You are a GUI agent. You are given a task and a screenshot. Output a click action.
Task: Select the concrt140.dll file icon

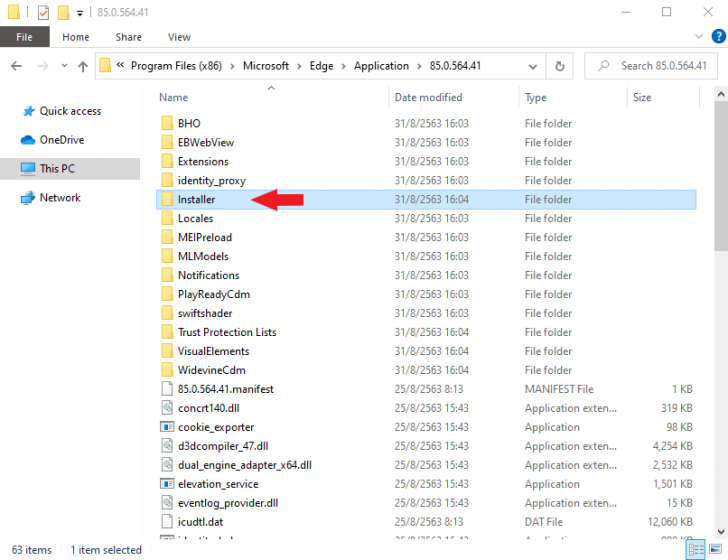(167, 408)
